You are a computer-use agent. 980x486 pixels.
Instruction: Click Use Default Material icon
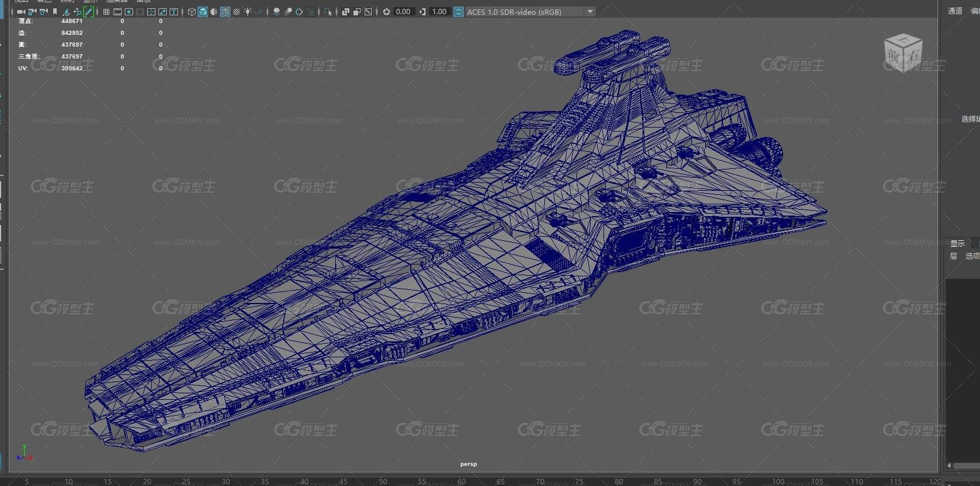pyautogui.click(x=214, y=12)
